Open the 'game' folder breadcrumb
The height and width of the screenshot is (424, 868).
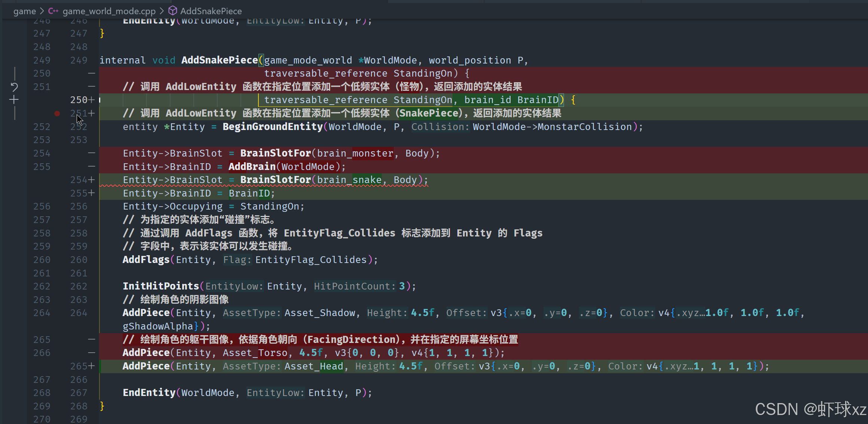pos(25,11)
